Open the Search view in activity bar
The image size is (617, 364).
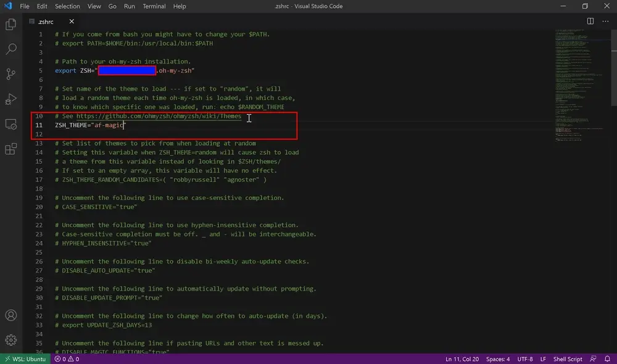click(x=11, y=49)
